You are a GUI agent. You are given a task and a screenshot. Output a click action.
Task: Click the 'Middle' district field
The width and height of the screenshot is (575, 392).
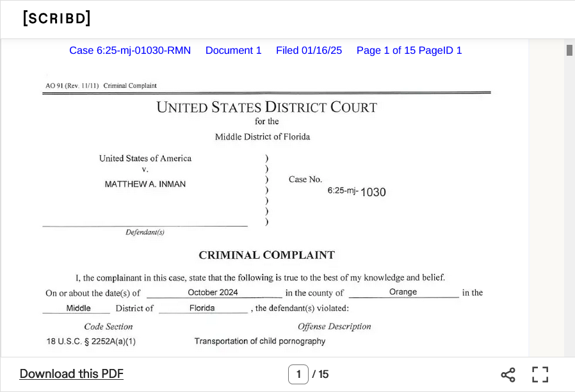pos(78,308)
